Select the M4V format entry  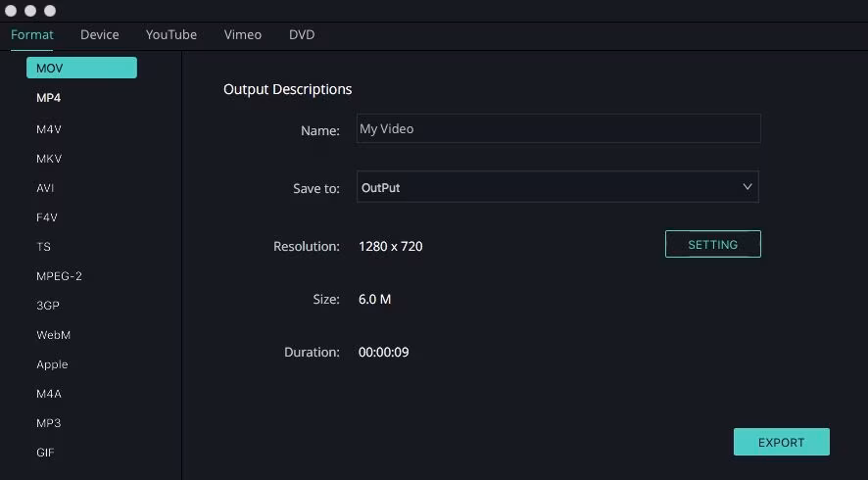49,129
